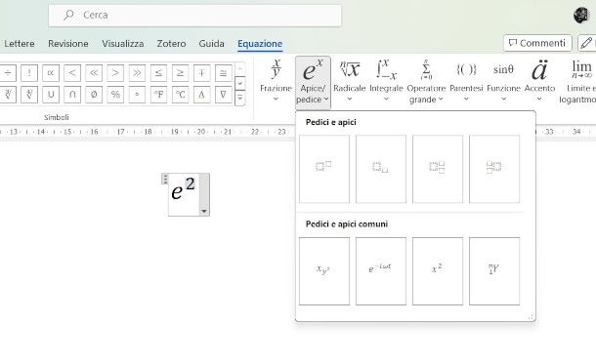This screenshot has height=364, width=596.
Task: Insert the greater than symbol
Action: click(x=115, y=72)
